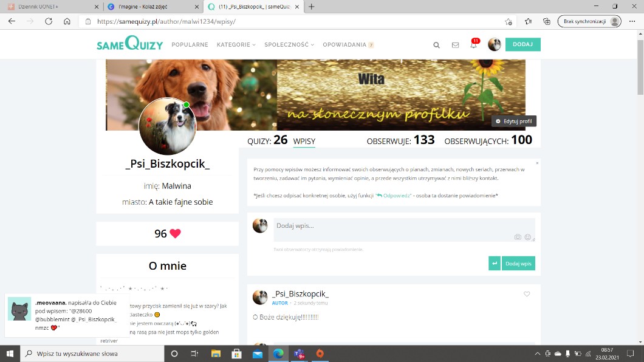Like the post with the heart outline
644x362 pixels.
pyautogui.click(x=527, y=294)
